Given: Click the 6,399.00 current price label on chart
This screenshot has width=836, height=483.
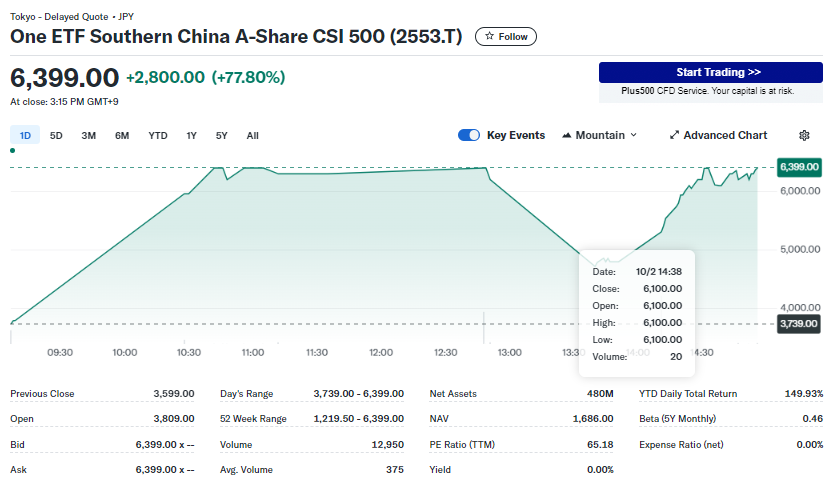Looking at the screenshot, I should (799, 167).
